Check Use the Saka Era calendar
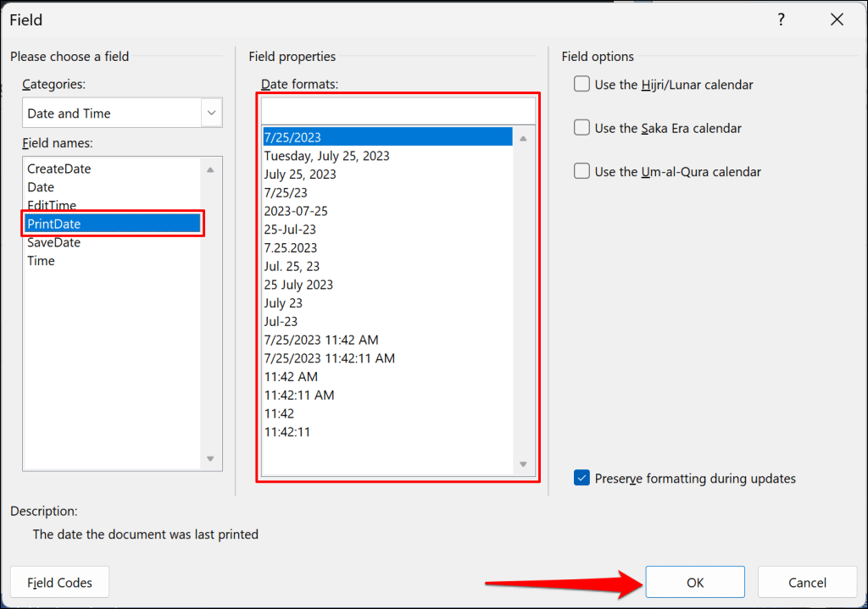This screenshot has width=868, height=609. pos(582,128)
